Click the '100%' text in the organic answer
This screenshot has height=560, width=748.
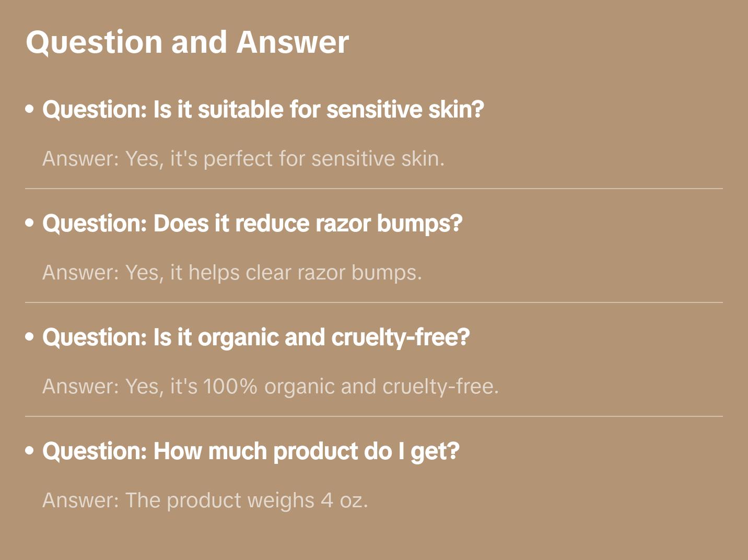point(230,387)
